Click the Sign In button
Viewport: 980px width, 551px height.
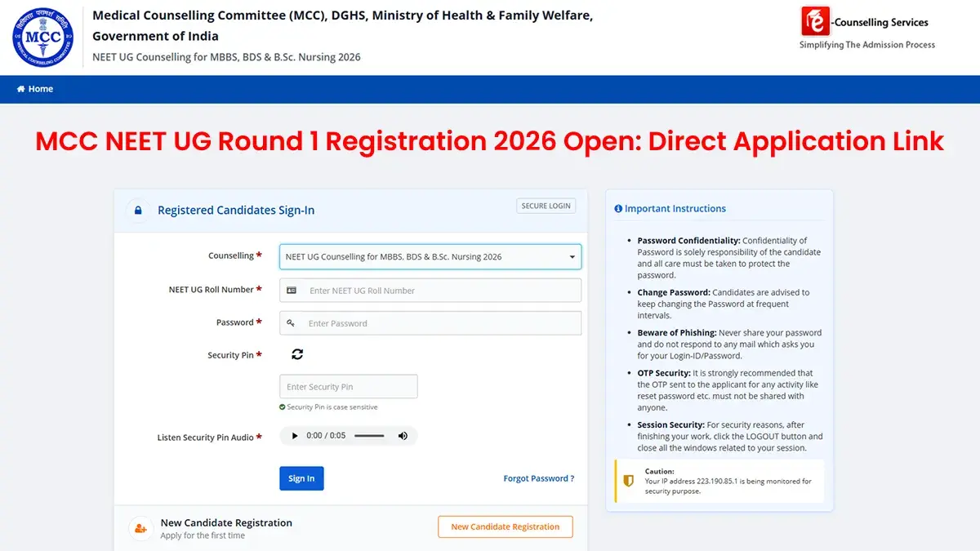pyautogui.click(x=301, y=478)
